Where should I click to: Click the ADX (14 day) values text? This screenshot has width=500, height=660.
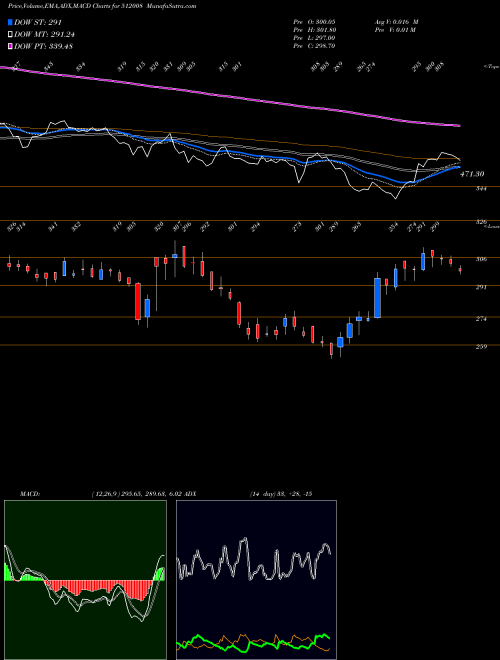pyautogui.click(x=281, y=494)
